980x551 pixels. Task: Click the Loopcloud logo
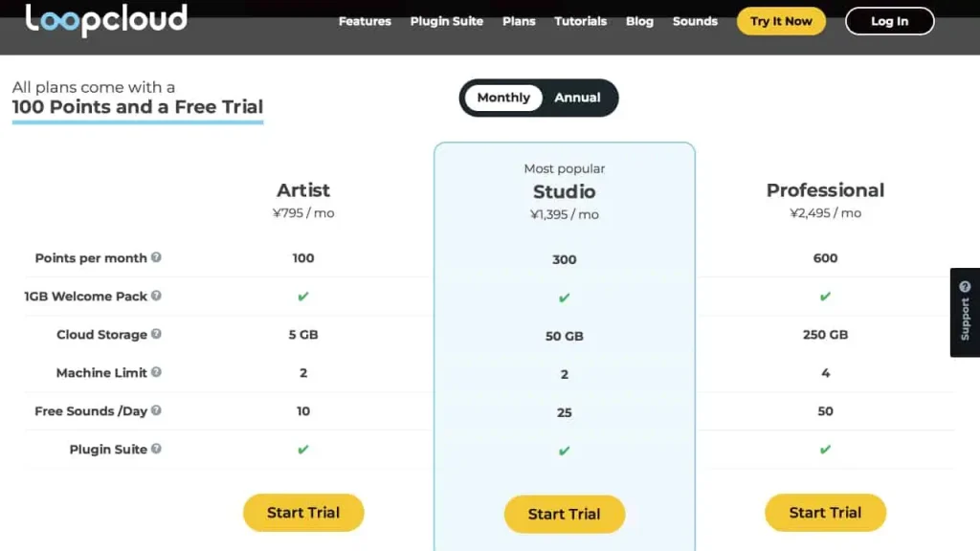(x=106, y=19)
